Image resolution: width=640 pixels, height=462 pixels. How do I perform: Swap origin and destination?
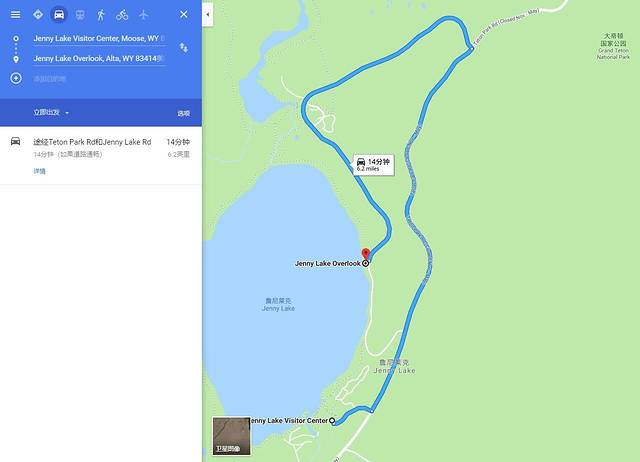click(x=184, y=48)
